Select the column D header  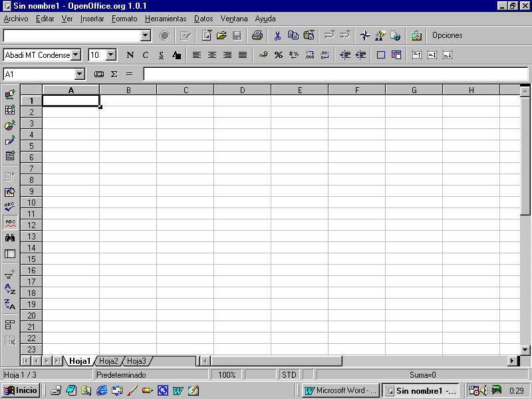(242, 90)
